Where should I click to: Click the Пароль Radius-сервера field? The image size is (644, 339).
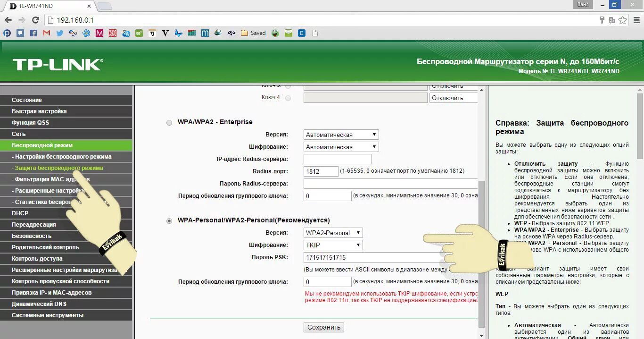(x=390, y=184)
